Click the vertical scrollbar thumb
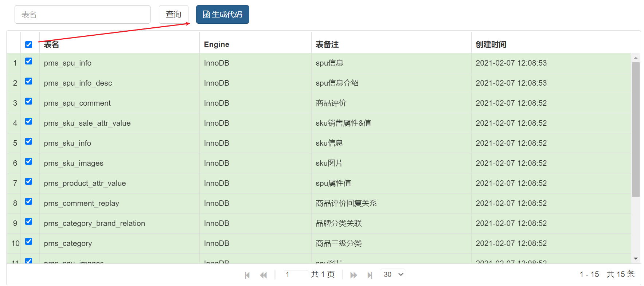Viewport: 644px width, 286px height. point(636,129)
